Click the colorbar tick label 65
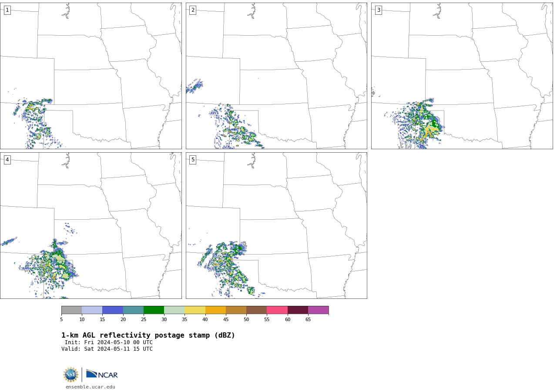 [x=308, y=320]
